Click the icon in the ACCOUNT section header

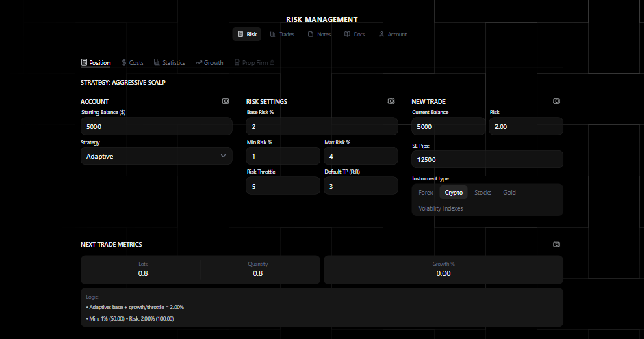[x=225, y=101]
